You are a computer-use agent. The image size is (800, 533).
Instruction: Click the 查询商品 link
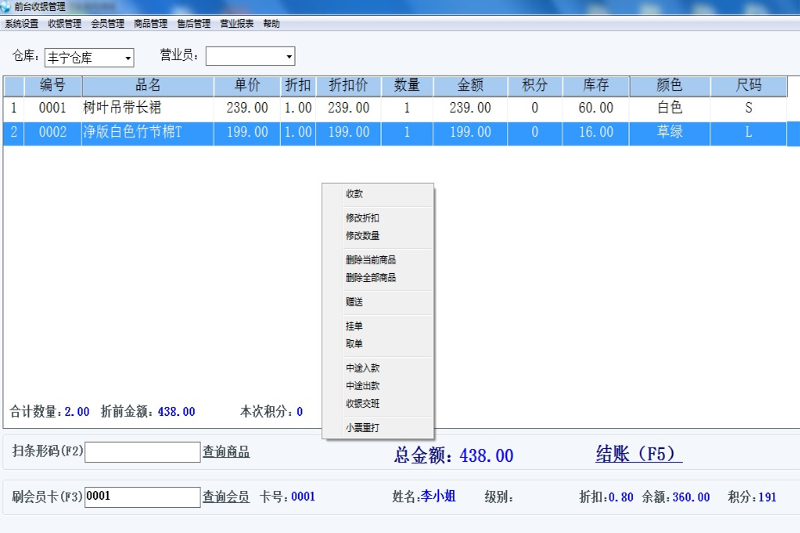(x=226, y=452)
